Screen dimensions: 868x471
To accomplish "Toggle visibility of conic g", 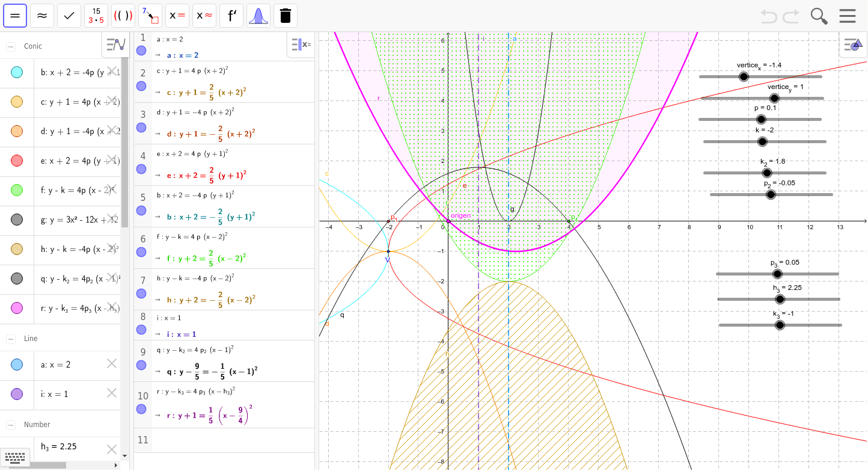I will (17, 220).
